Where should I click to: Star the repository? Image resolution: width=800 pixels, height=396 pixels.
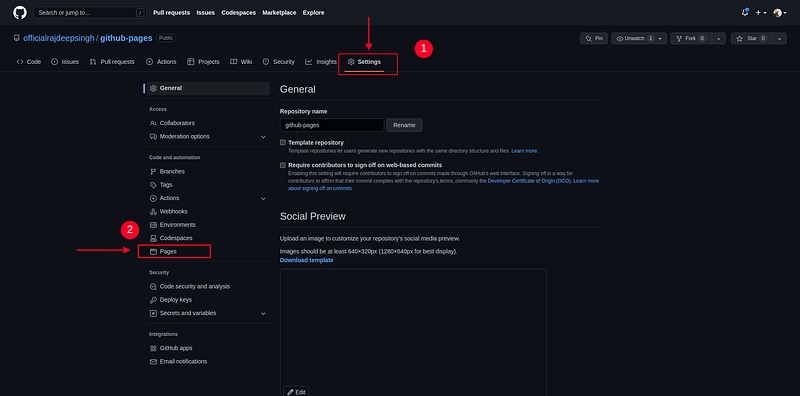click(x=752, y=38)
